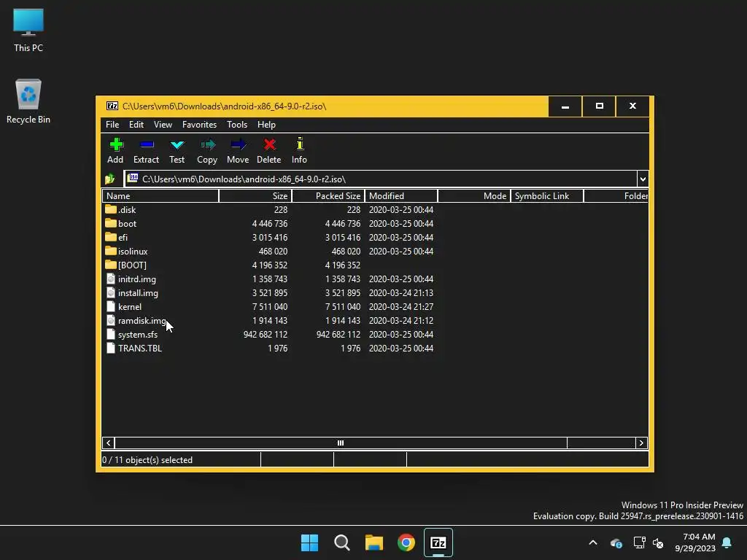Sort by Mode column header
This screenshot has height=560, width=747.
474,195
